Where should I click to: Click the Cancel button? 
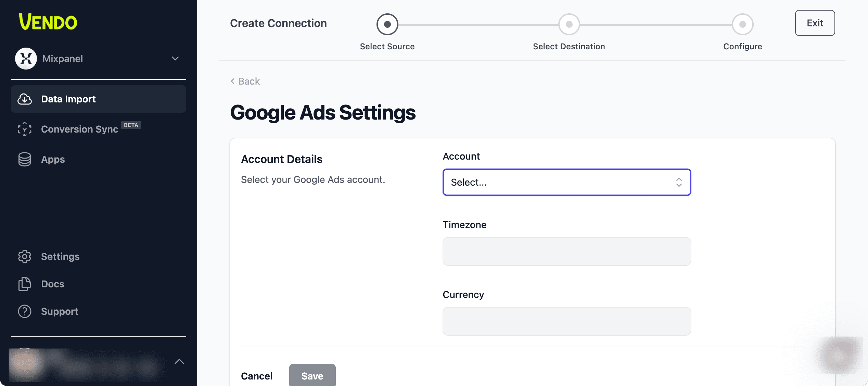click(257, 376)
